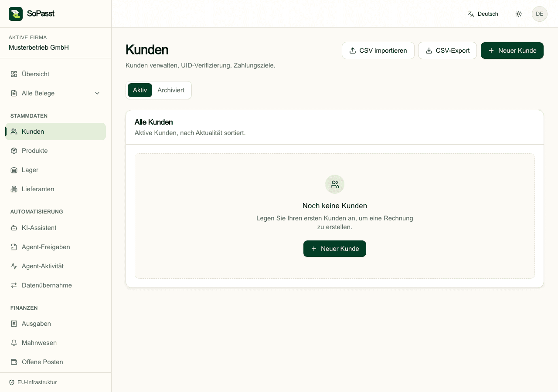Go to Lieferanten in the sidebar
Viewport: 558px width, 392px height.
56,189
